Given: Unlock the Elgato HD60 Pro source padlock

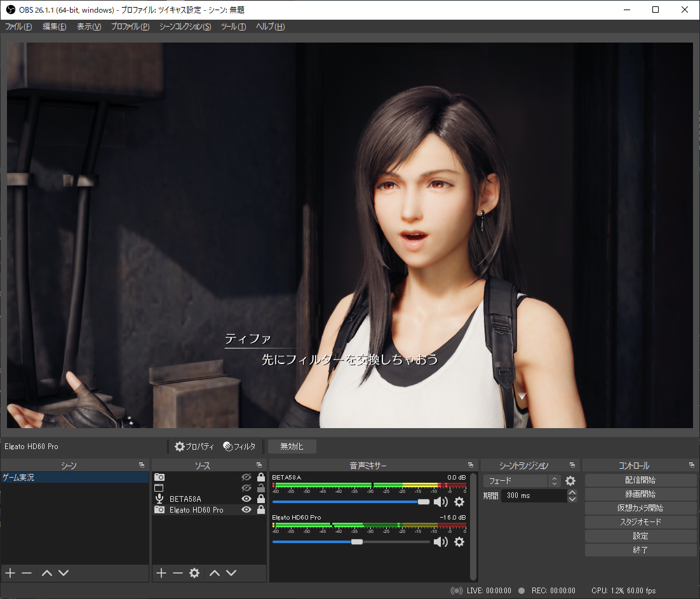Looking at the screenshot, I should [261, 509].
